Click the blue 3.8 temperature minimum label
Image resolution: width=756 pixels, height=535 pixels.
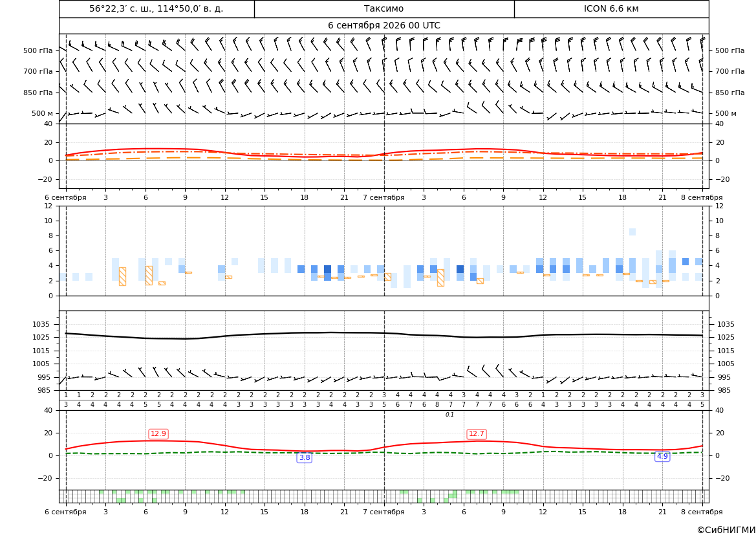coord(305,457)
